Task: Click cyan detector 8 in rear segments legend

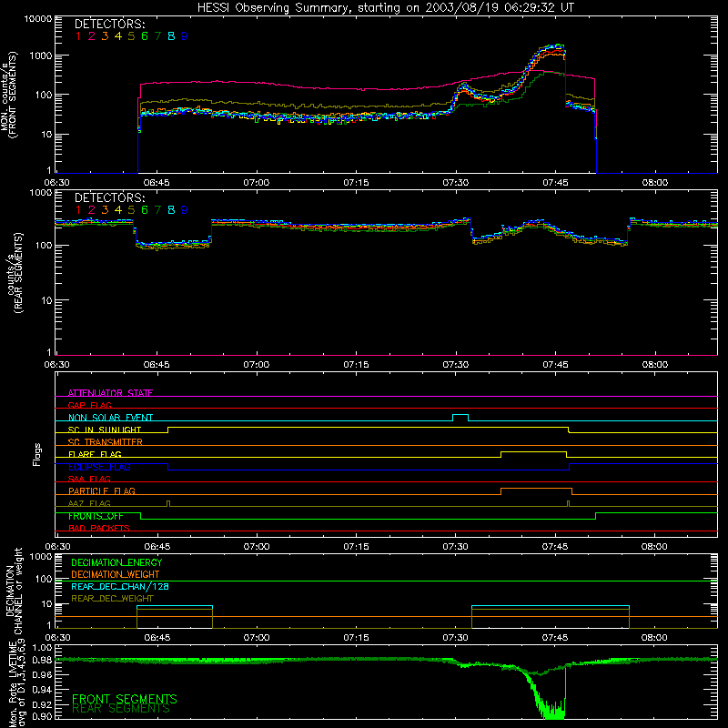Action: pos(171,210)
